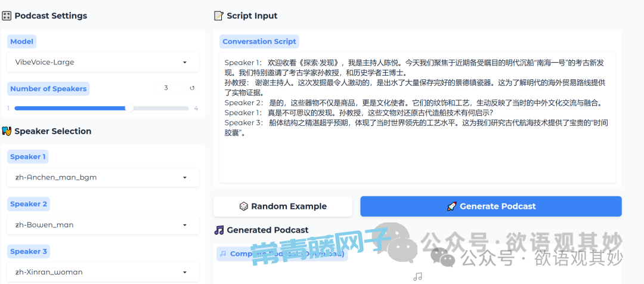Click the Conversation Script label
The width and height of the screenshot is (644, 284).
click(259, 42)
